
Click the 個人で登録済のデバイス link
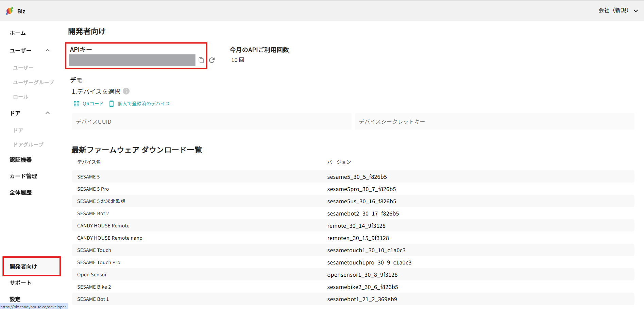[x=143, y=104]
